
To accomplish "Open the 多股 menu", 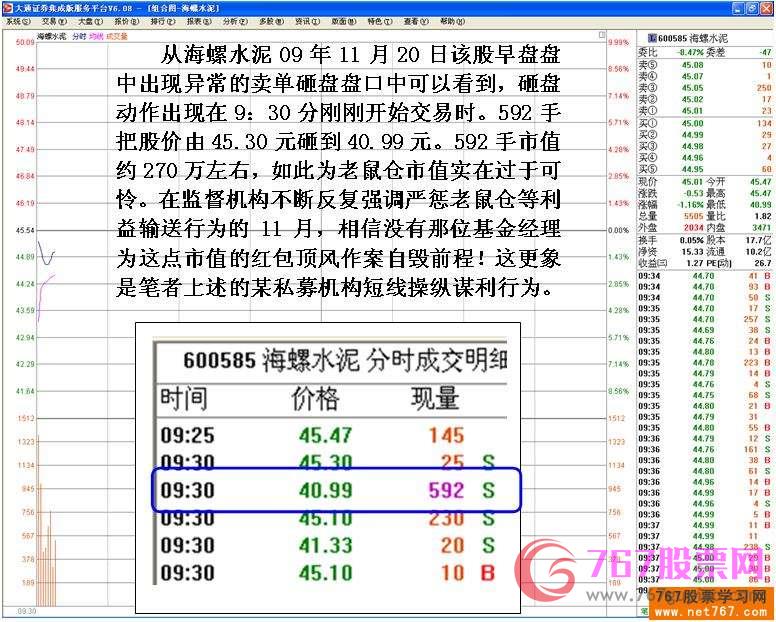I will click(271, 22).
